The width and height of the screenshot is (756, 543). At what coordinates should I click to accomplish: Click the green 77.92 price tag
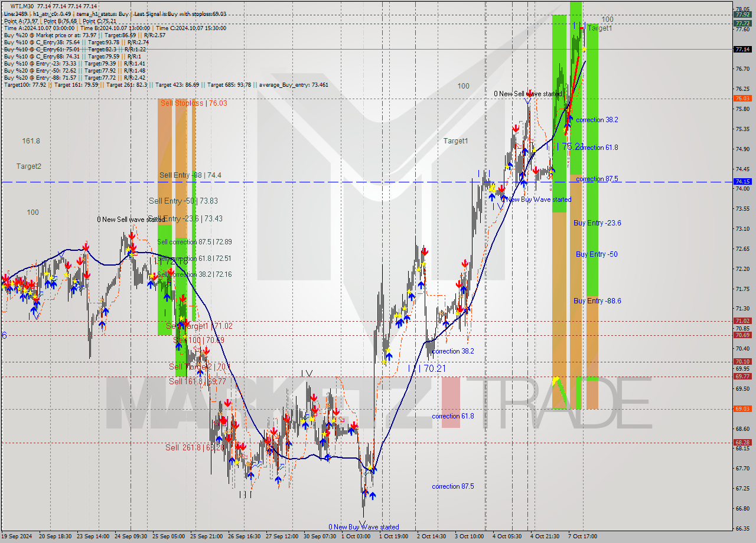click(742, 15)
